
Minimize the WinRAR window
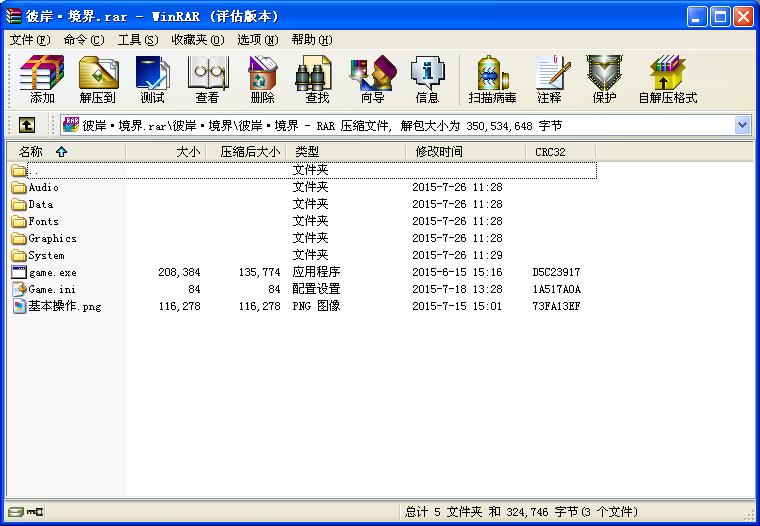[697, 16]
